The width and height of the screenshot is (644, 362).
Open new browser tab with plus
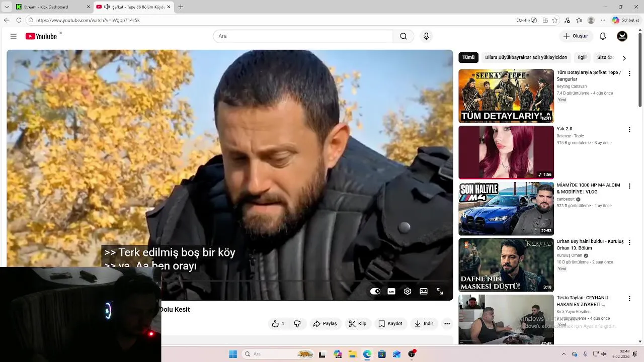coord(181,7)
